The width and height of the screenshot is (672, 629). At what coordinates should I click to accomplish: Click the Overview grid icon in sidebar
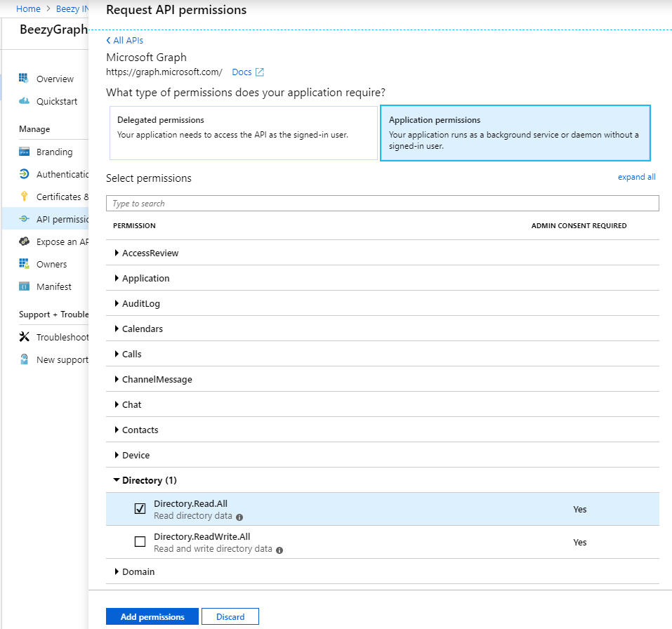tap(24, 79)
